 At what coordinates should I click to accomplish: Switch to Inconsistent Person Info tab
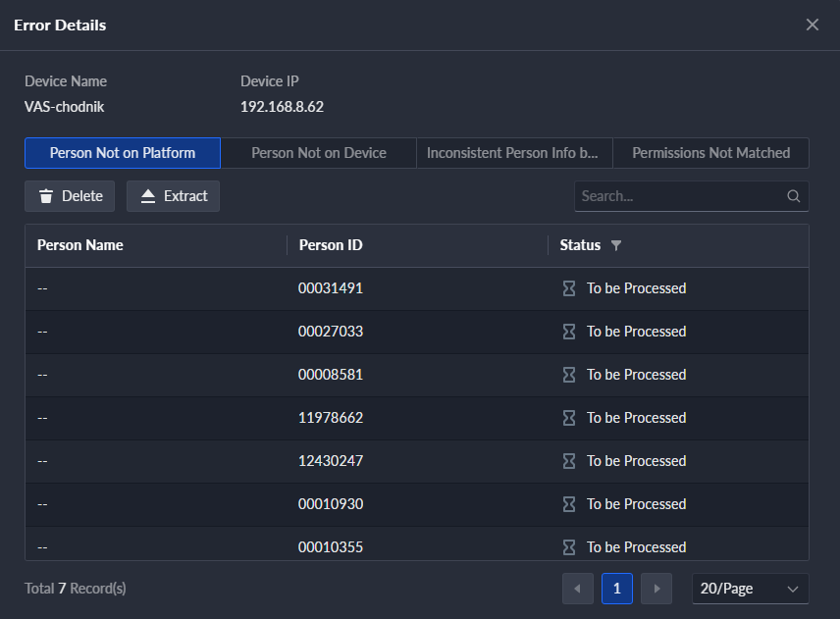[514, 153]
